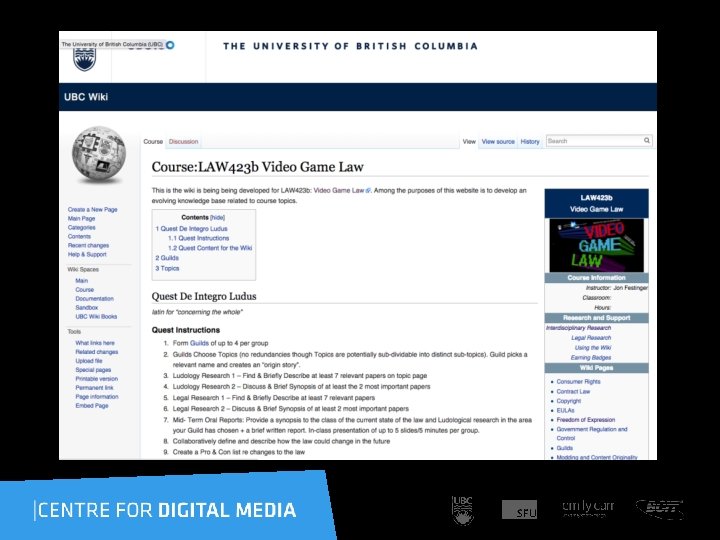720x540 pixels.
Task: Click The University of British Columbia heading
Action: tap(350, 46)
